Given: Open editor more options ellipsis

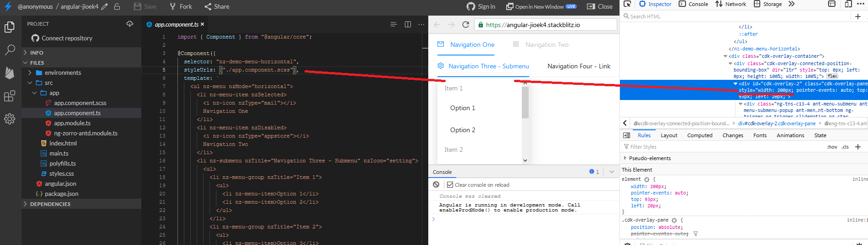Looking at the screenshot, I should (x=421, y=24).
